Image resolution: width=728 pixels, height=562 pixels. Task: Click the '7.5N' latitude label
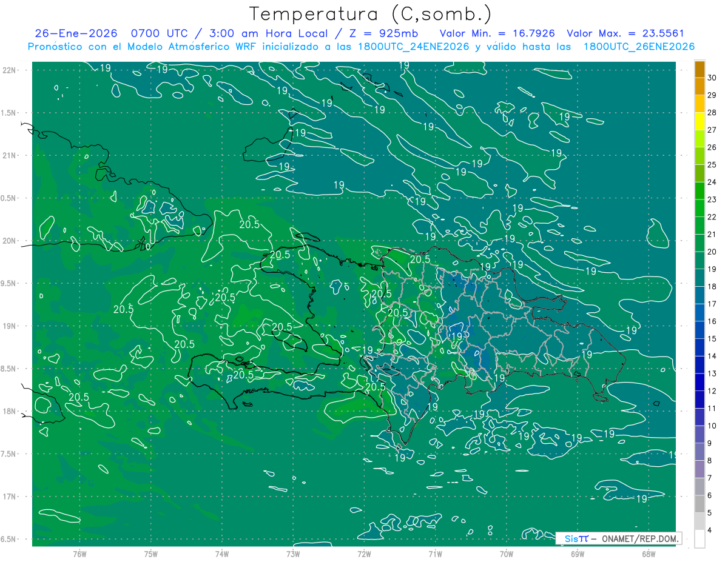pyautogui.click(x=8, y=454)
